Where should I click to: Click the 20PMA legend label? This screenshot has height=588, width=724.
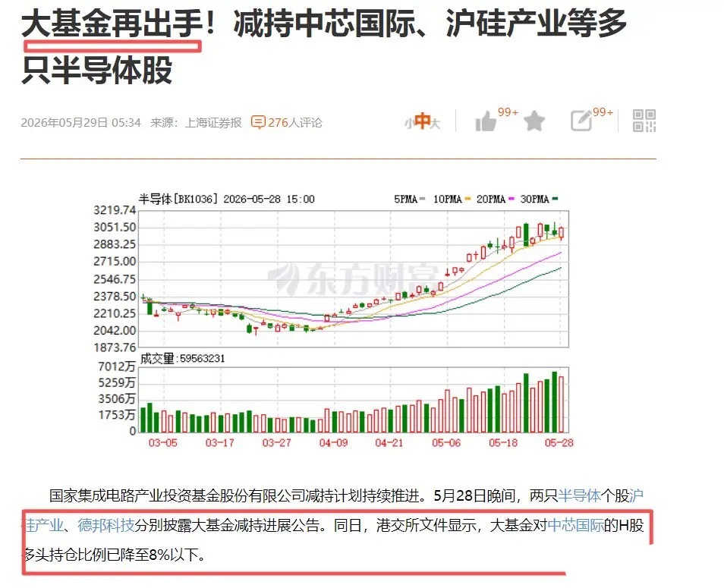(x=490, y=199)
